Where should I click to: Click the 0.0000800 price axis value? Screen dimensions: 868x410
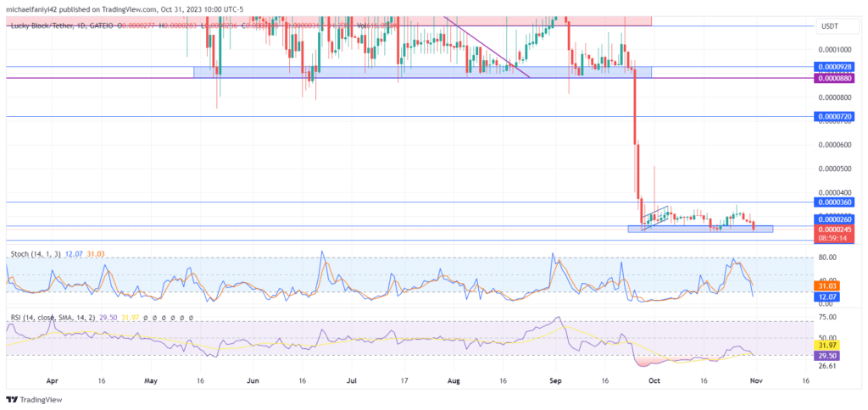(834, 97)
